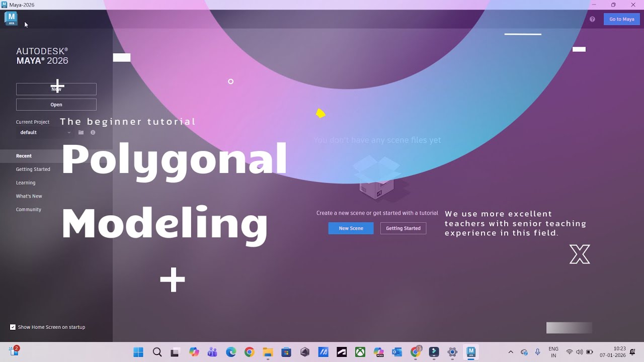644x362 pixels.
Task: Open the Windows Start menu
Action: click(138, 352)
